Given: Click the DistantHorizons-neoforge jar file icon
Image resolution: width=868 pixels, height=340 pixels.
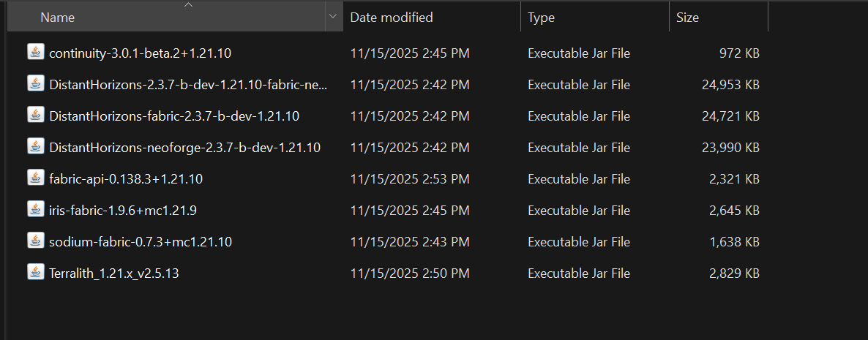Looking at the screenshot, I should tap(35, 146).
